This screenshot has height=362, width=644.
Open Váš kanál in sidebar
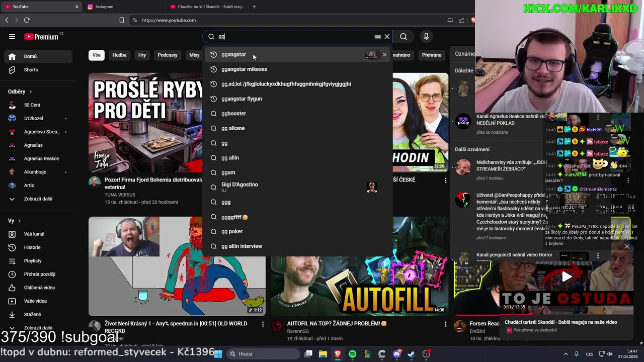click(x=39, y=234)
